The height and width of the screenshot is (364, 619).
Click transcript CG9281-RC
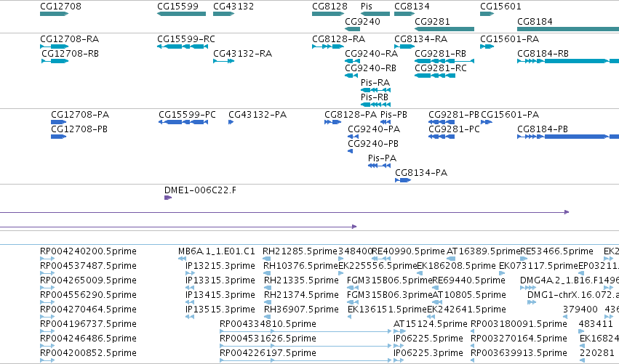point(435,76)
